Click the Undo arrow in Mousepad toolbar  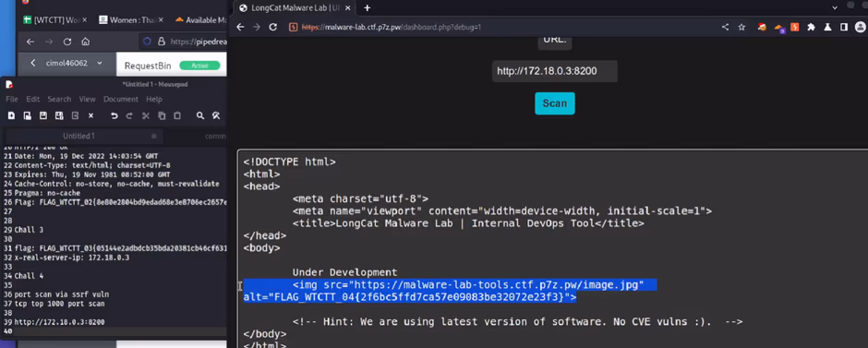tap(114, 115)
